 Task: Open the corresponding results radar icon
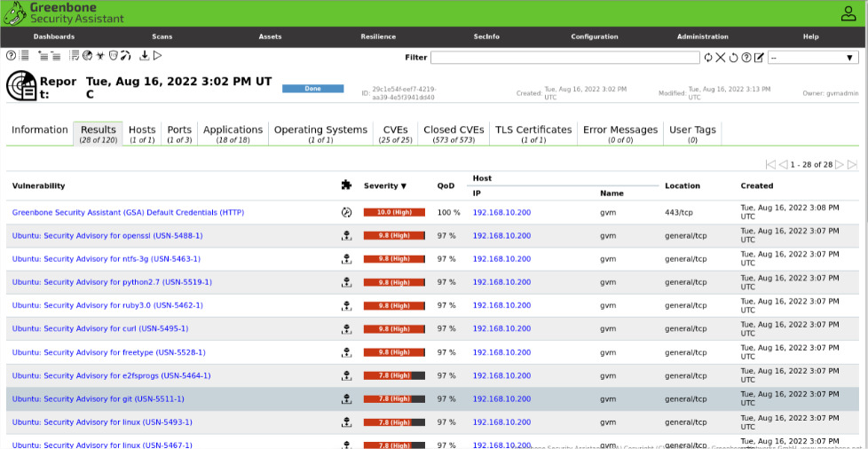tap(88, 55)
